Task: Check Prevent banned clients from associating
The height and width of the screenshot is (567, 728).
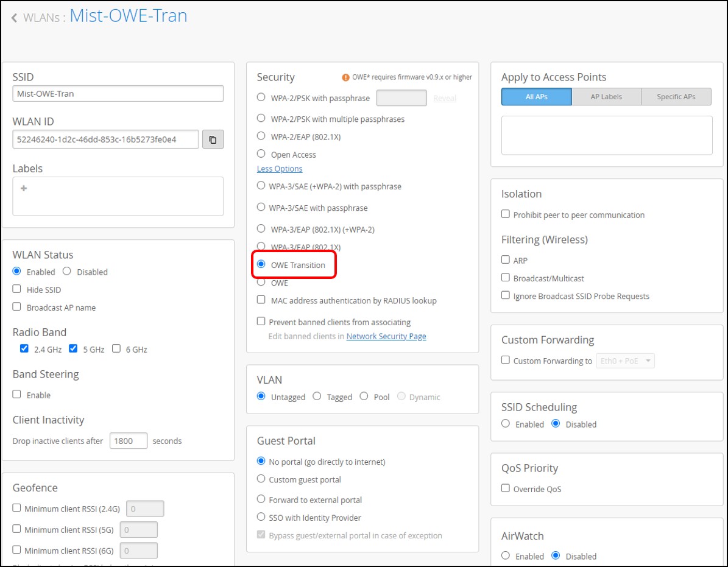Action: 261,321
